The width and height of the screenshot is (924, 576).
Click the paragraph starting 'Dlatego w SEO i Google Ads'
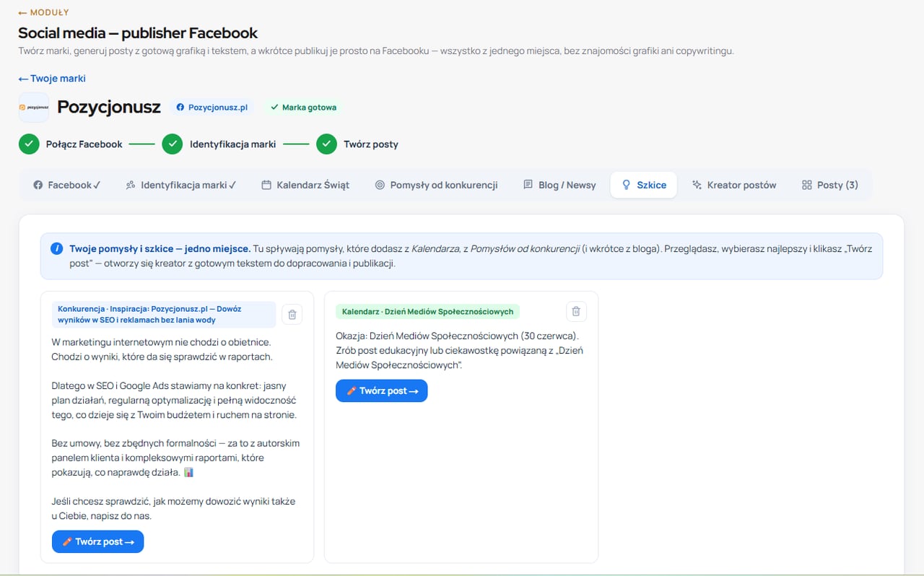pos(174,400)
